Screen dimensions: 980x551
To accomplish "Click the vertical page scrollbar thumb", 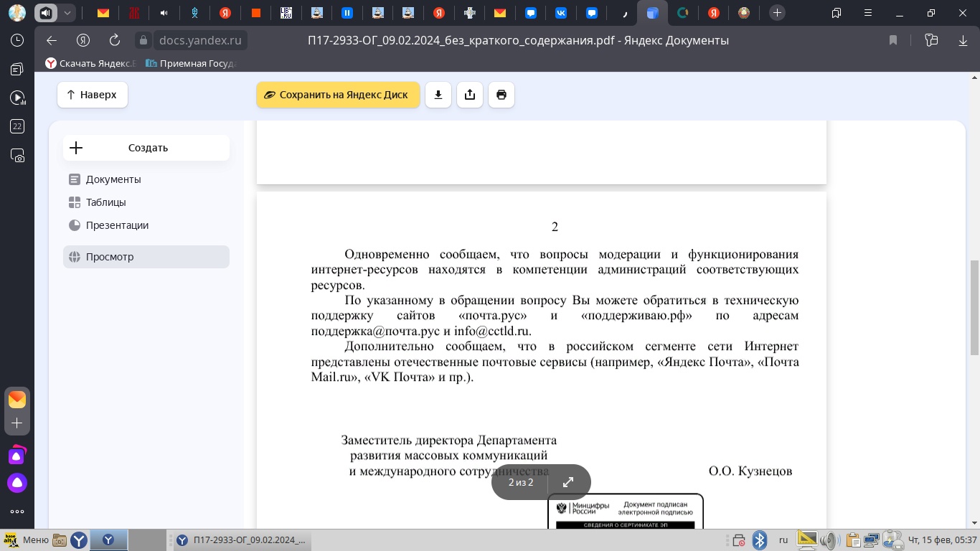I will (974, 308).
